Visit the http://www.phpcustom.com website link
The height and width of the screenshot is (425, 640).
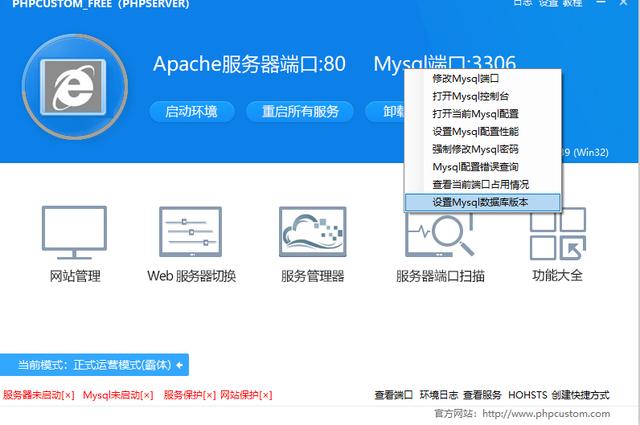[x=546, y=414]
